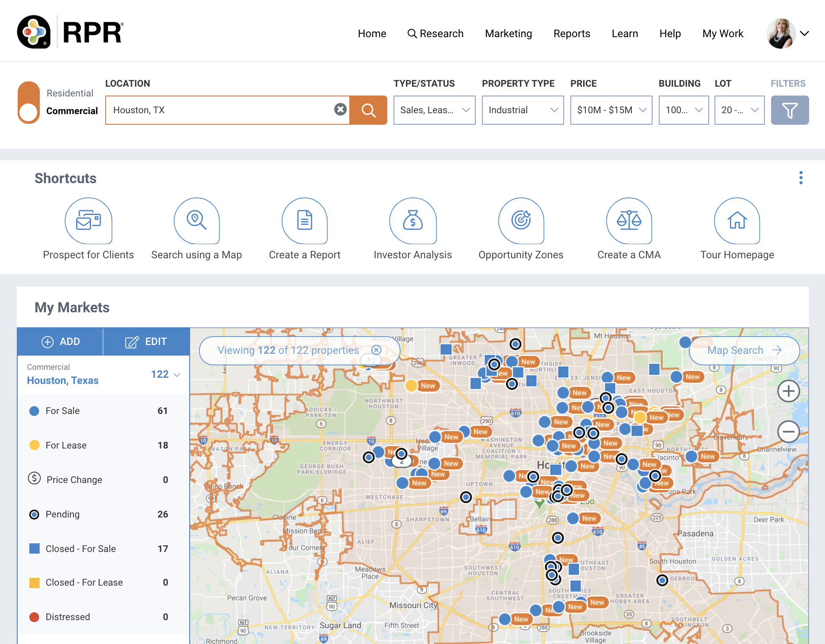Toggle Closed - For Lease row
This screenshot has height=644, width=825.
[103, 583]
